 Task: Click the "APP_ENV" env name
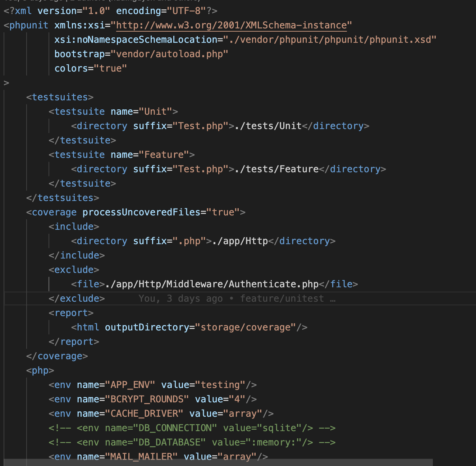click(130, 385)
